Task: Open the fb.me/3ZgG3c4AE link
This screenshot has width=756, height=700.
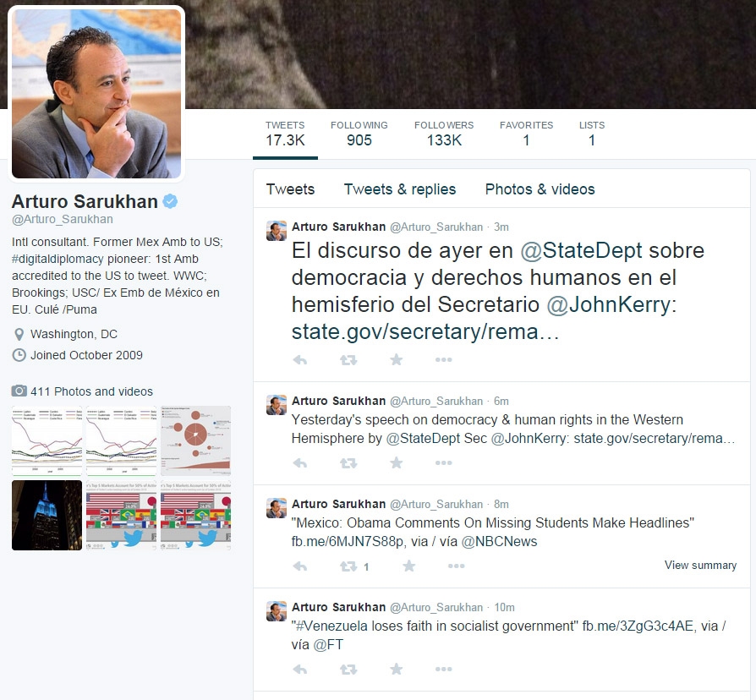Action: (638, 626)
